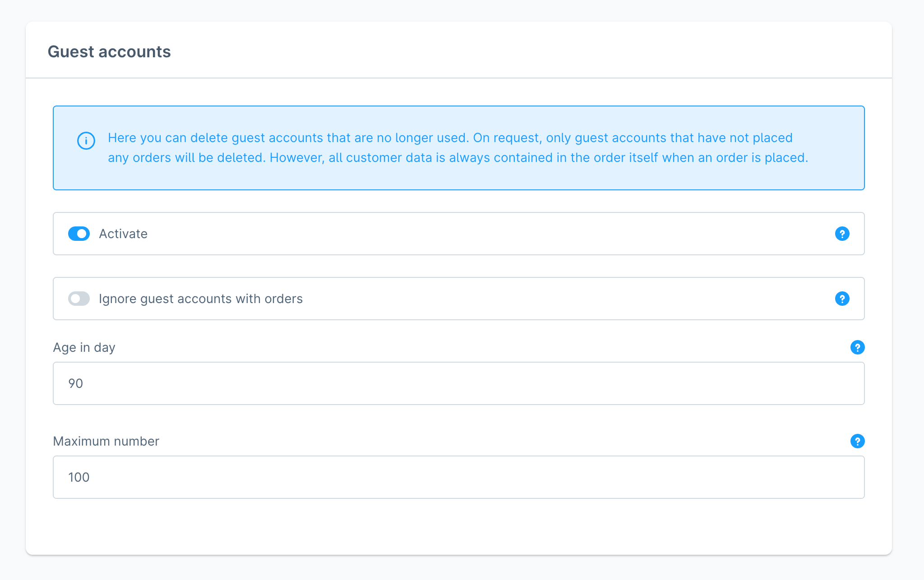Viewport: 924px width, 580px height.
Task: Enable Ignore guest accounts with orders toggle
Action: (x=79, y=299)
